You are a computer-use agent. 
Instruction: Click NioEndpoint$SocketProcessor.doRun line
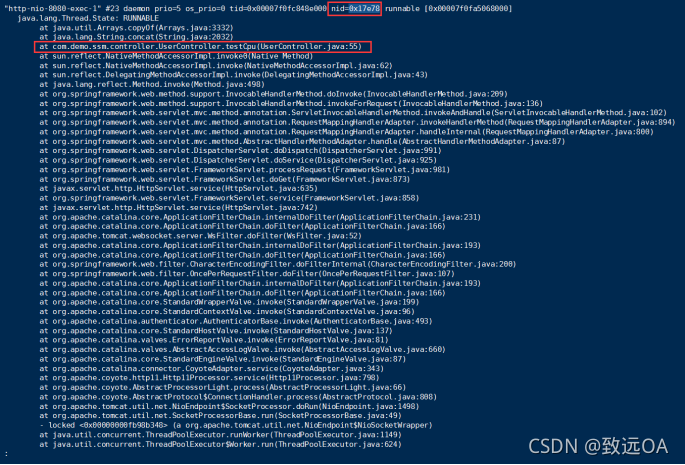[x=229, y=406]
